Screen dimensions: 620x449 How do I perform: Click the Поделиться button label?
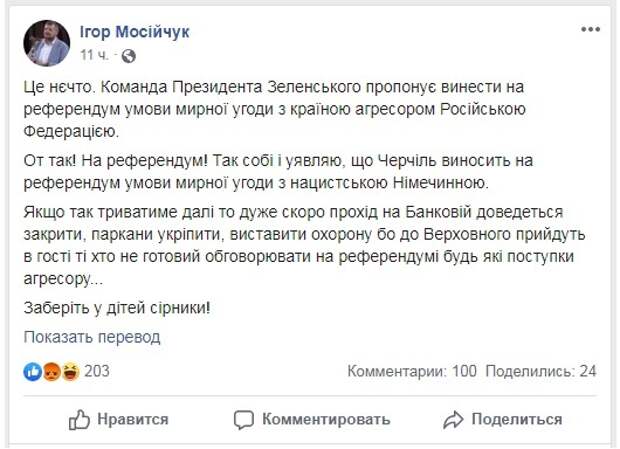tap(516, 419)
